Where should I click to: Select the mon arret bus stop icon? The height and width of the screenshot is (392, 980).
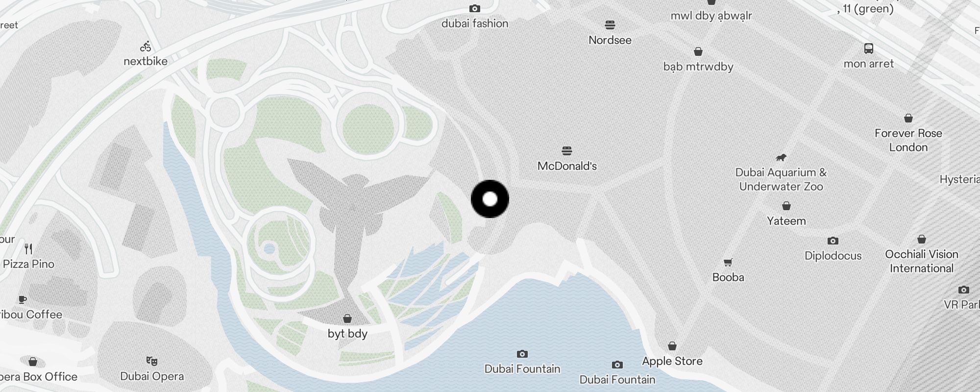click(x=869, y=49)
